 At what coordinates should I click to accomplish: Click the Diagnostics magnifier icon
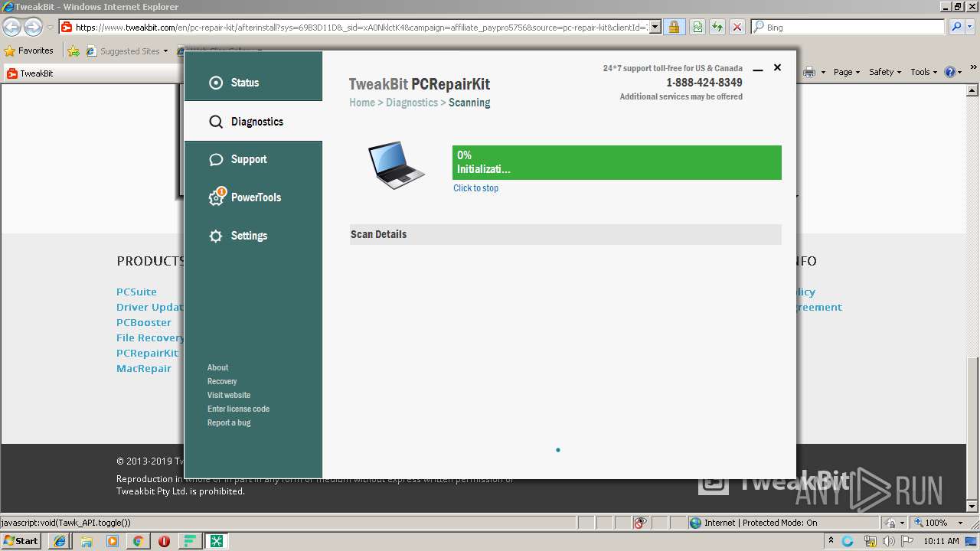click(x=216, y=122)
